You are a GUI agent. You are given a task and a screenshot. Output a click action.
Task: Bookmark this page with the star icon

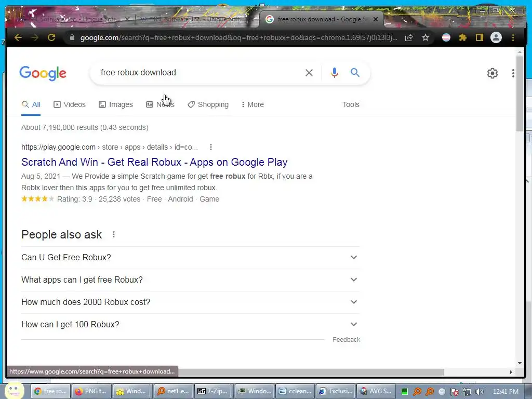[425, 37]
